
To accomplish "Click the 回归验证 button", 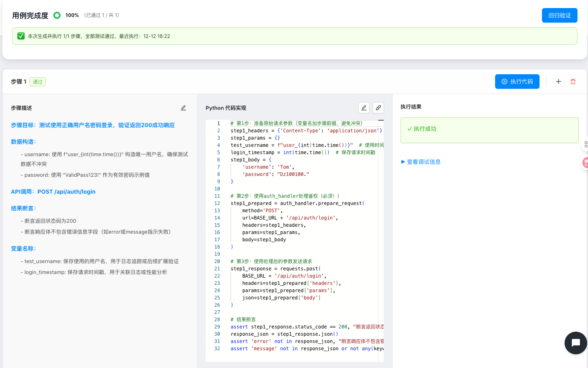I will (559, 15).
